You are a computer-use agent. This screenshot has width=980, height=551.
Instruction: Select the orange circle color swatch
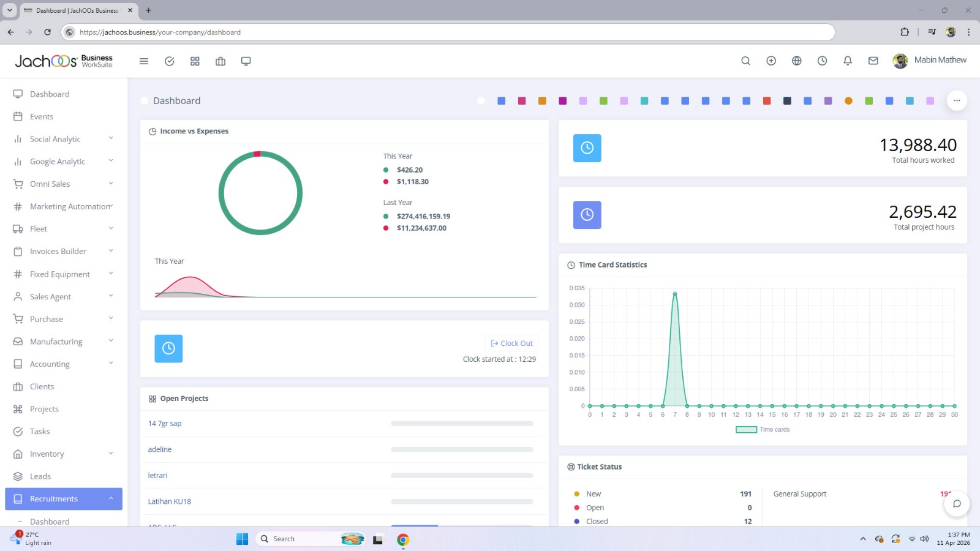click(848, 101)
